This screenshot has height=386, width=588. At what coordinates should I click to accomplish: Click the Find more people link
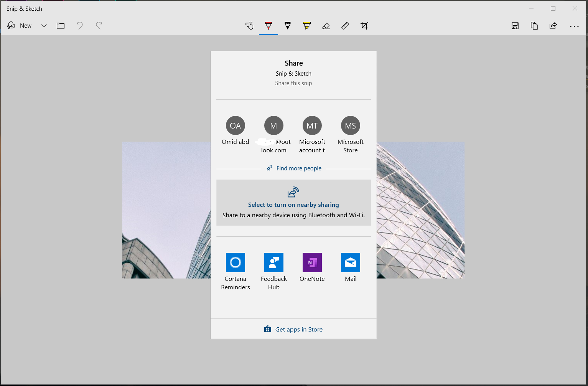[x=294, y=168]
